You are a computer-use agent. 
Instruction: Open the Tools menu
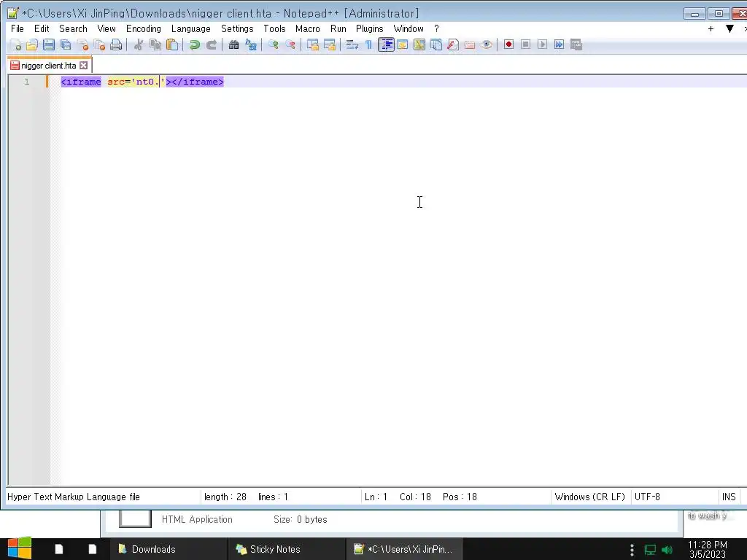[274, 29]
